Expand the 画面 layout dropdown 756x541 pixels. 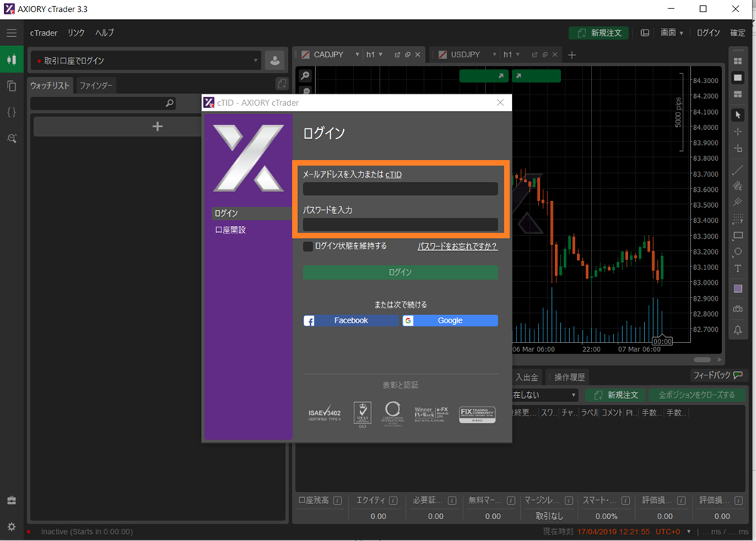[671, 32]
